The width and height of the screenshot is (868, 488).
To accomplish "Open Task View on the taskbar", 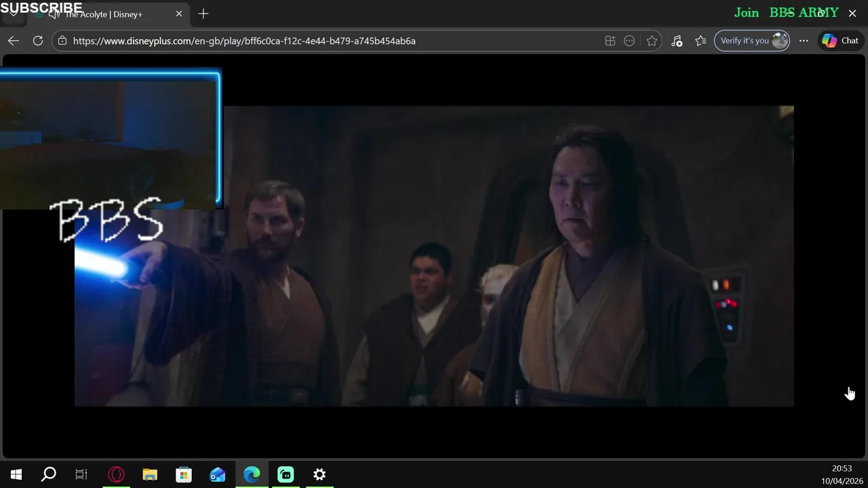I will coord(81,474).
